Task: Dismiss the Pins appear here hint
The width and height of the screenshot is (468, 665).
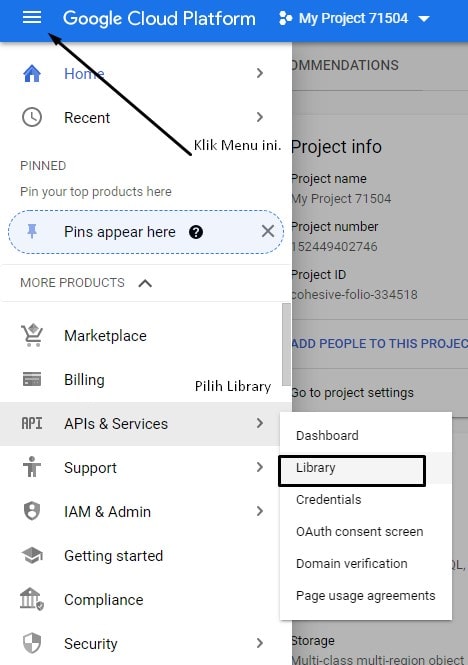Action: pos(268,232)
